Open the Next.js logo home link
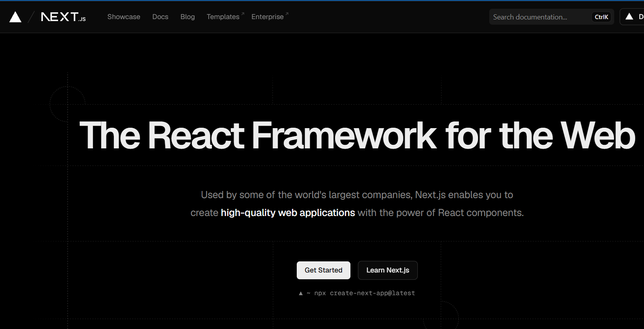Screen dimensions: 644x329 64,17
